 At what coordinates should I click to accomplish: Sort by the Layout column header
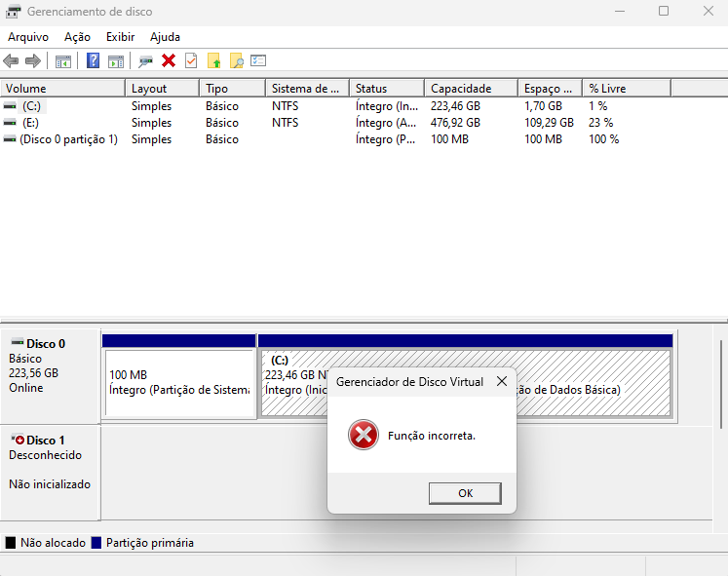click(x=163, y=88)
